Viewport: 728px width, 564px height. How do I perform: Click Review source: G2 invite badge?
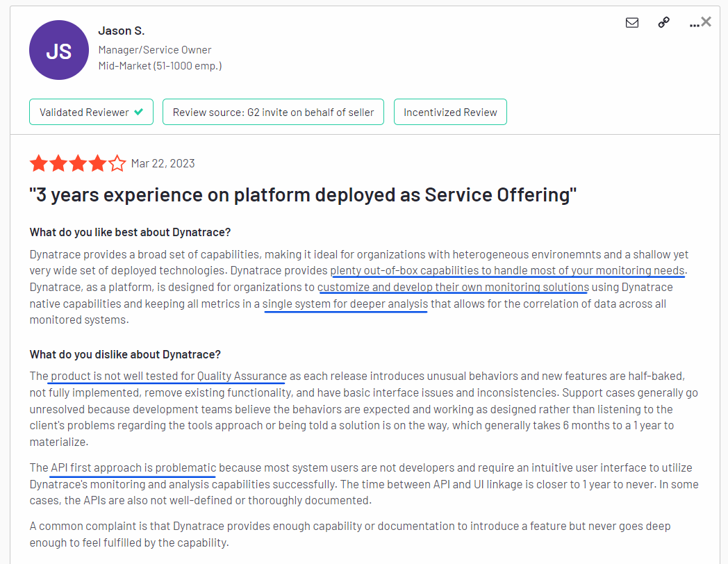pyautogui.click(x=273, y=112)
